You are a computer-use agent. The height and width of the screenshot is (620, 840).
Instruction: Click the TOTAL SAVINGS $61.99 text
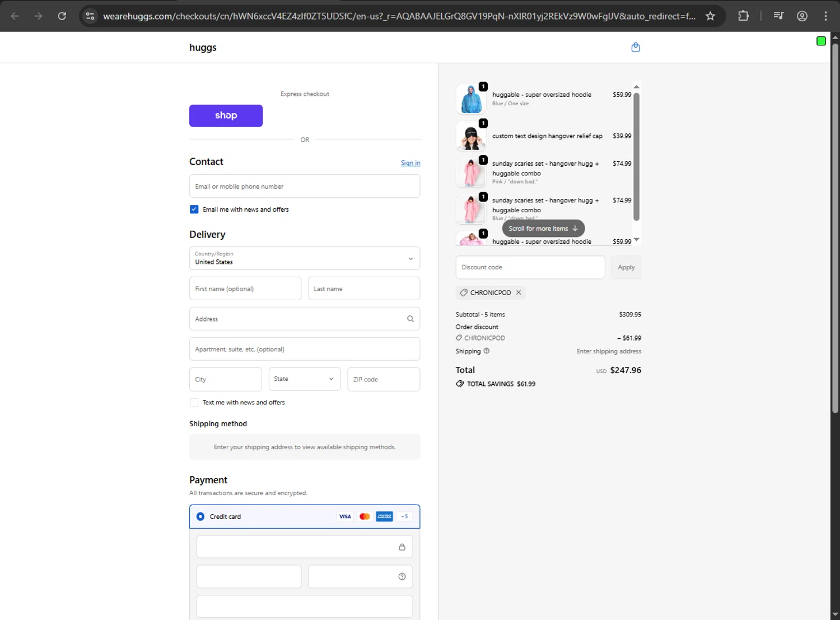point(501,384)
